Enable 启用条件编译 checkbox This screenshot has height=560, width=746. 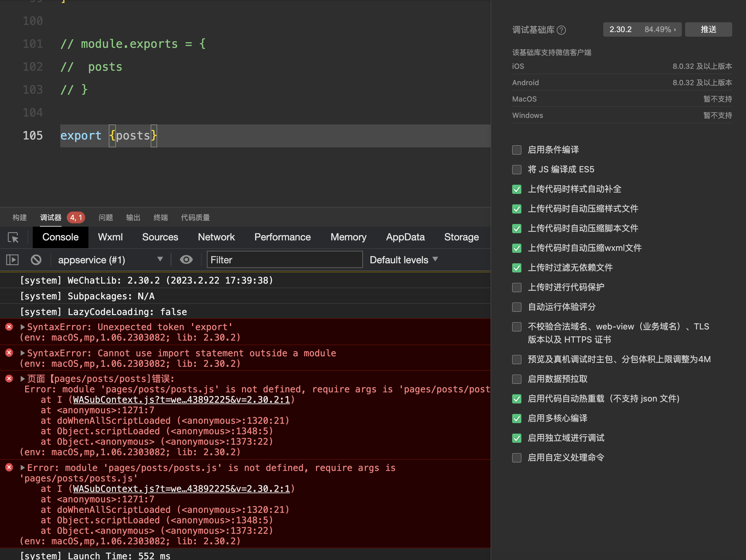click(x=517, y=150)
